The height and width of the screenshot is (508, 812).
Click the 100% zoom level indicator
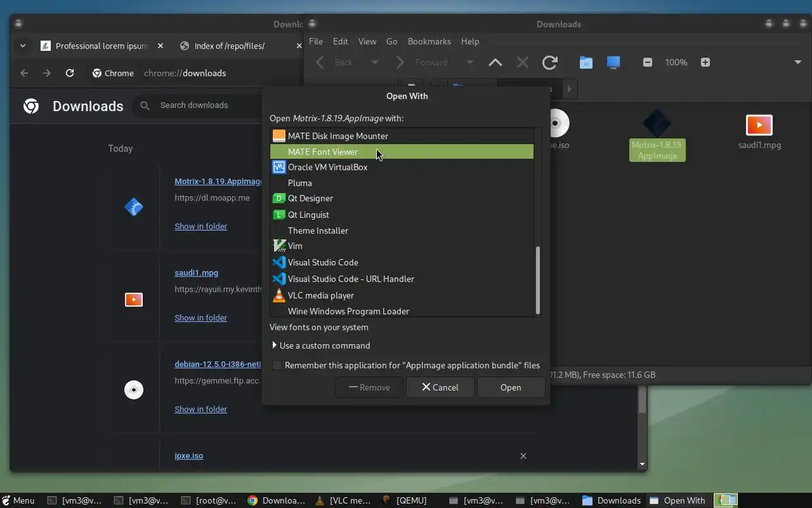pos(676,62)
